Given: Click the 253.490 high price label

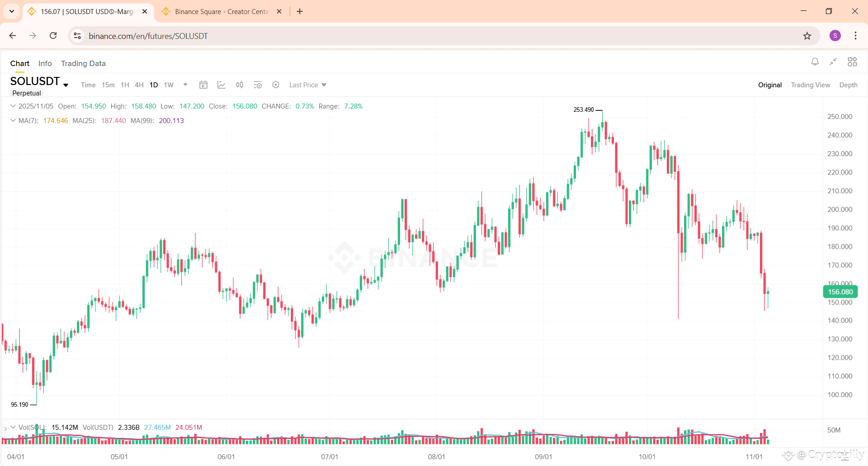Looking at the screenshot, I should pyautogui.click(x=584, y=109).
